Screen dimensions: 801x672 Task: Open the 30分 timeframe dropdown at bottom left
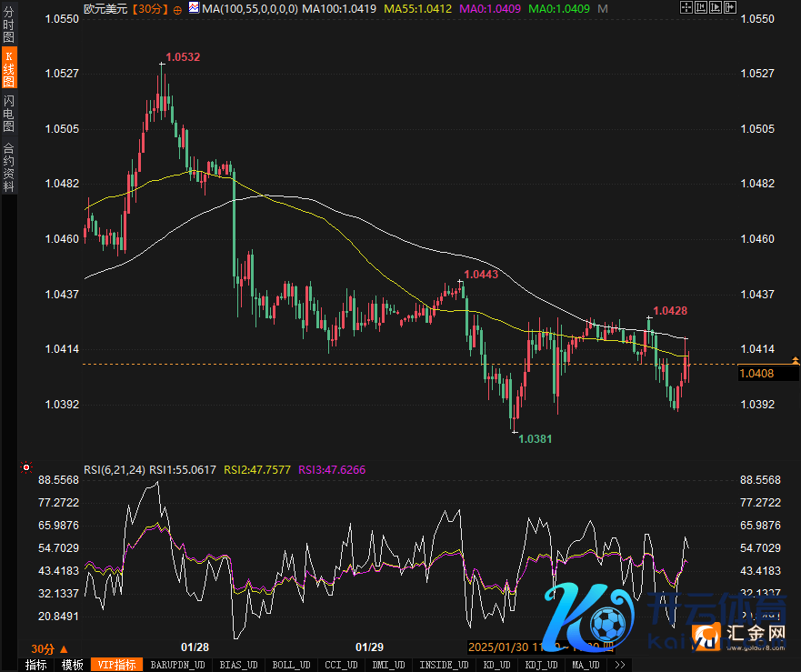tap(47, 648)
